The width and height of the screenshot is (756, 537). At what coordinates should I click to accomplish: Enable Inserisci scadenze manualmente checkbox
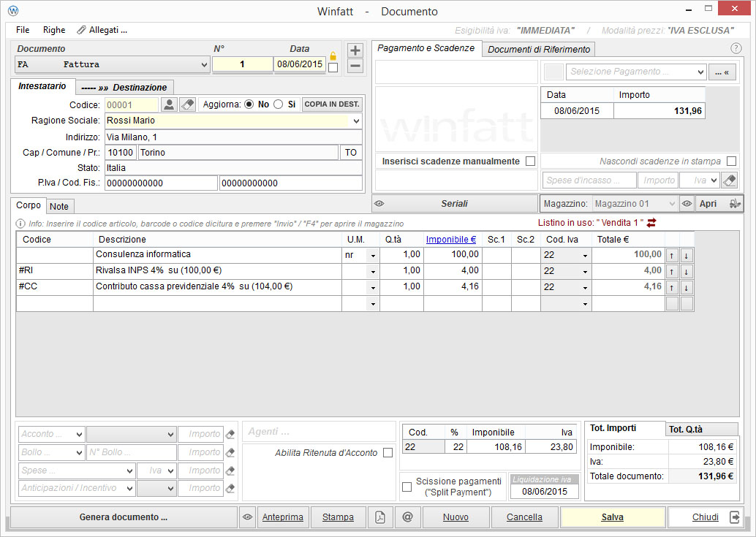click(530, 161)
